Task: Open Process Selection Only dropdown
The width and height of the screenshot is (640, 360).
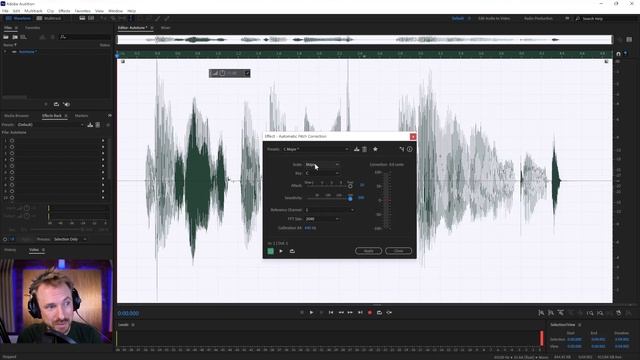Action: pyautogui.click(x=69, y=239)
